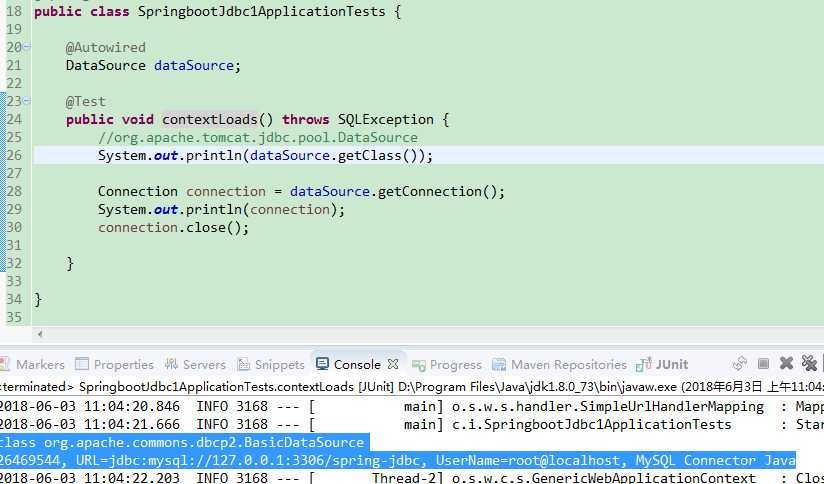The image size is (824, 484).
Task: Click the console jdbc:mysql URL line
Action: [x=397, y=460]
